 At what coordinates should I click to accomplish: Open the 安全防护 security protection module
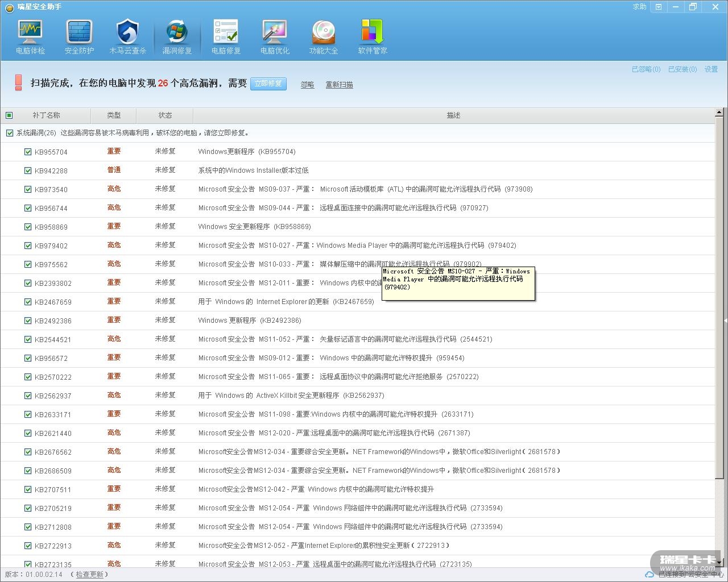79,37
